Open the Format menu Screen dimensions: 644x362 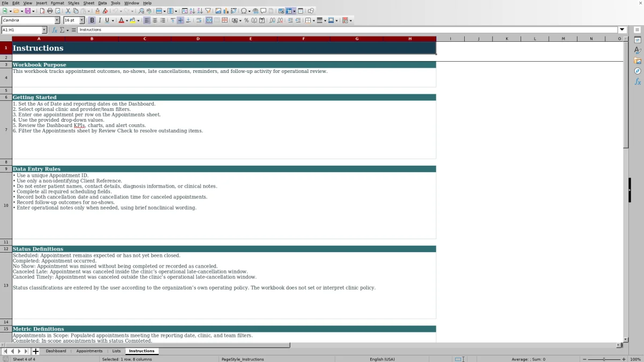tap(57, 3)
